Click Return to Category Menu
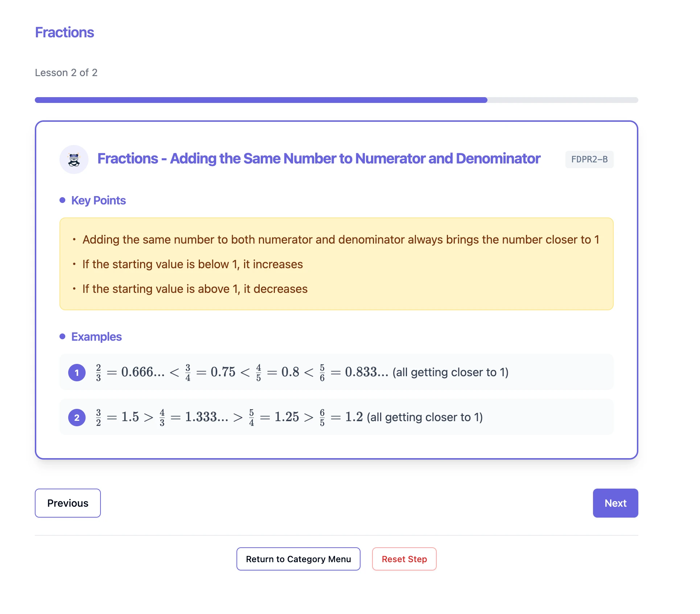 click(x=298, y=559)
